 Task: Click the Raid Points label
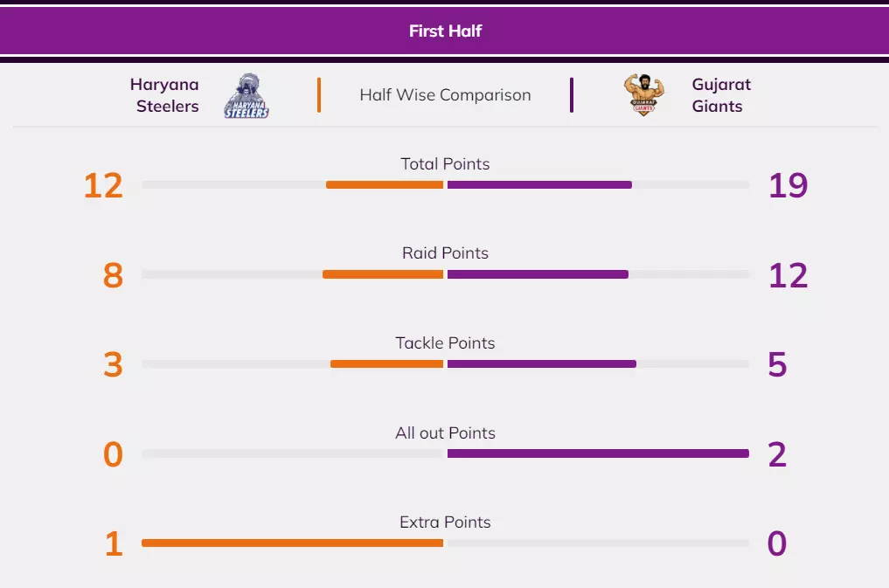click(445, 253)
